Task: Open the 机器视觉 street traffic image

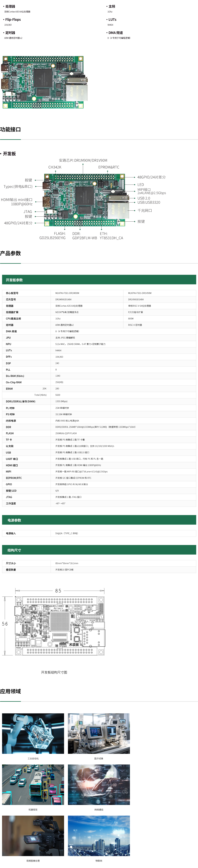Action: click(33, 785)
